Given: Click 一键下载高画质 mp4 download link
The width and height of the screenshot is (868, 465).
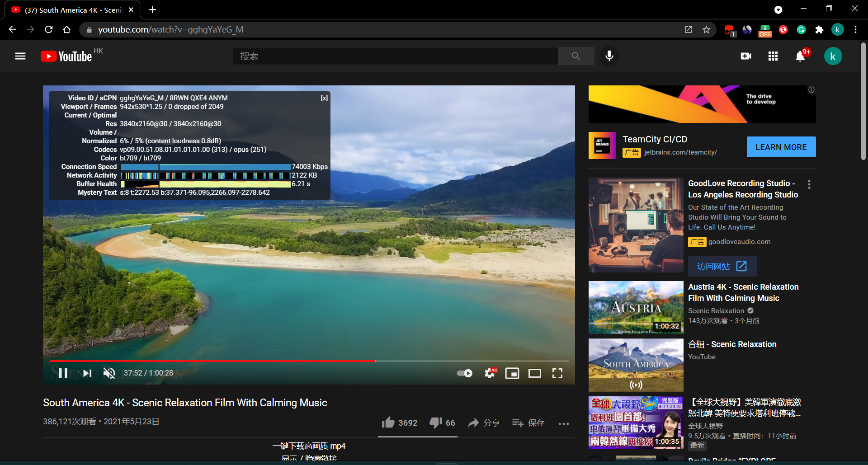Looking at the screenshot, I should (309, 446).
